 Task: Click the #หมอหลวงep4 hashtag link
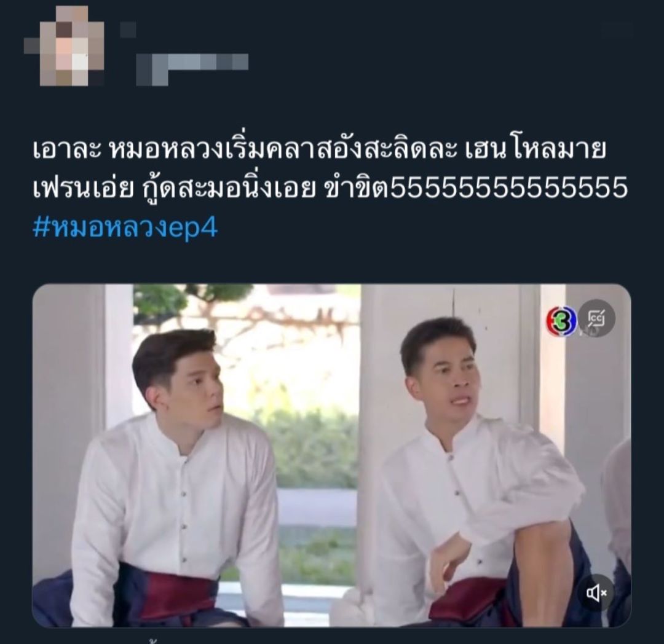pos(125,229)
